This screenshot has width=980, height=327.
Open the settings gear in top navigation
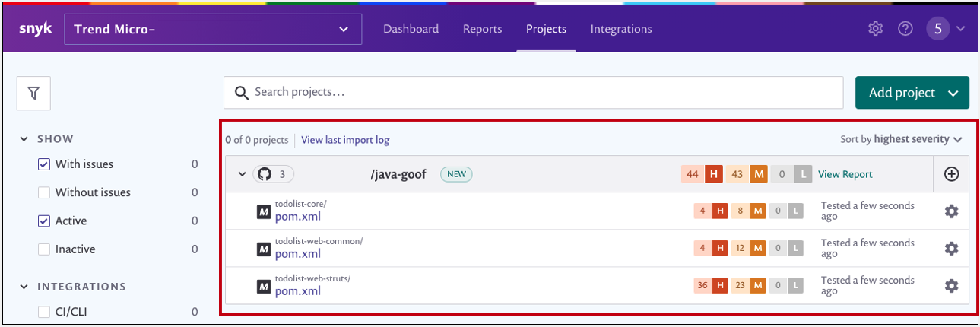pos(876,29)
